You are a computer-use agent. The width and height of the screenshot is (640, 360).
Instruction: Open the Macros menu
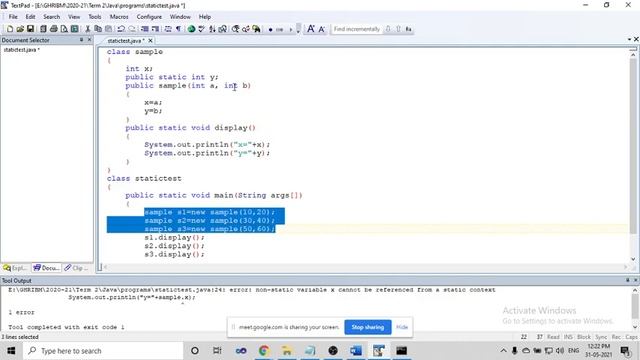pyautogui.click(x=119, y=17)
